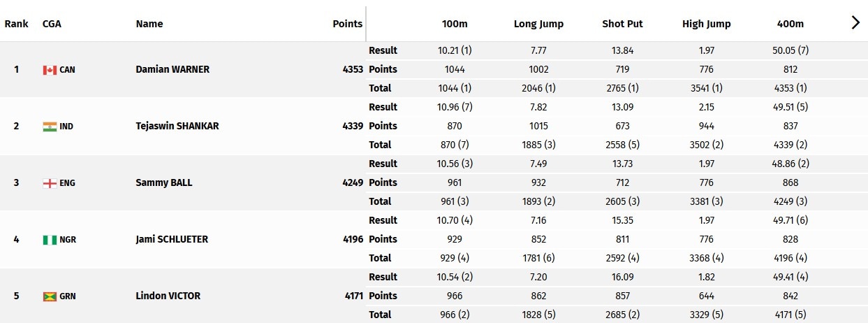Open Lindon VICTOR's athlete name
868x323 pixels.
point(168,296)
